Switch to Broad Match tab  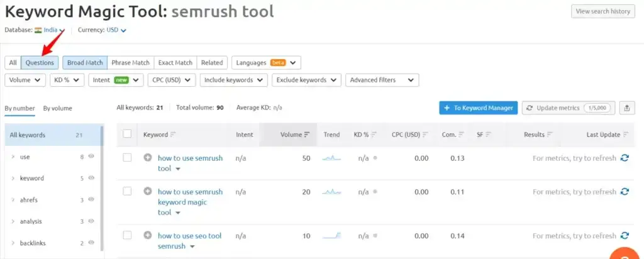pos(85,63)
